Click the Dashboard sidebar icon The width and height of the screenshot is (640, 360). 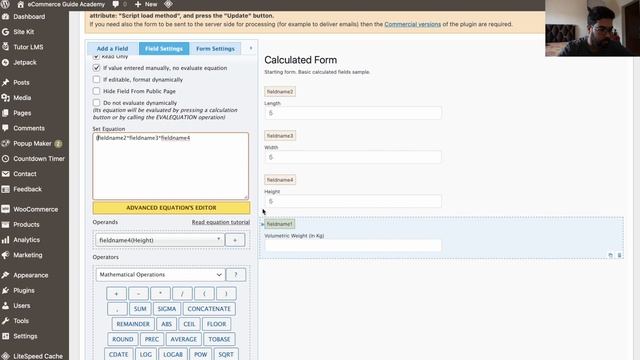[x=5, y=17]
